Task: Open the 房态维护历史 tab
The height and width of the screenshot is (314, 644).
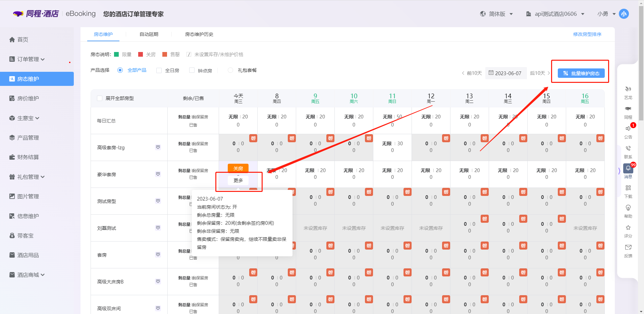Action: 199,34
